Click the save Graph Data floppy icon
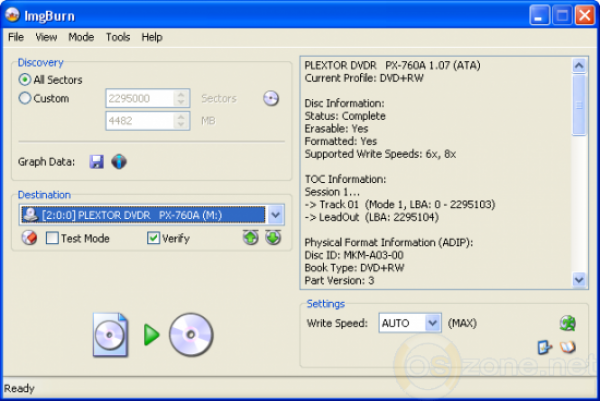Image resolution: width=600 pixels, height=401 pixels. pos(96,161)
